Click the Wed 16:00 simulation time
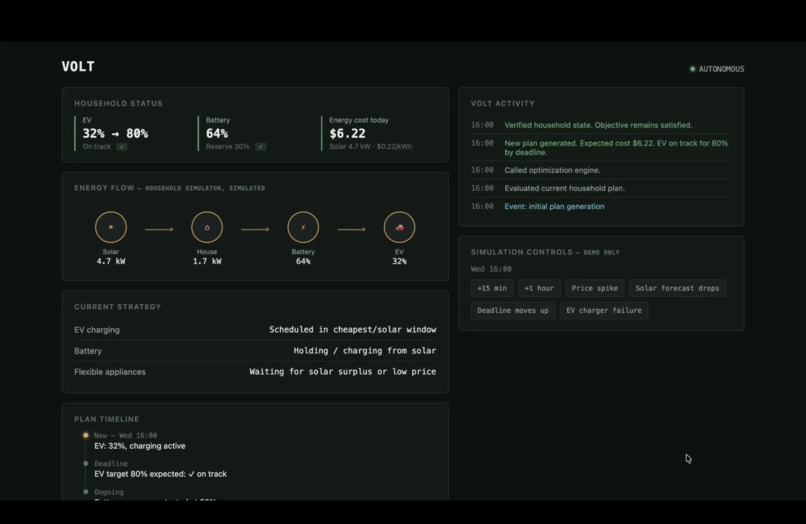 tap(491, 269)
